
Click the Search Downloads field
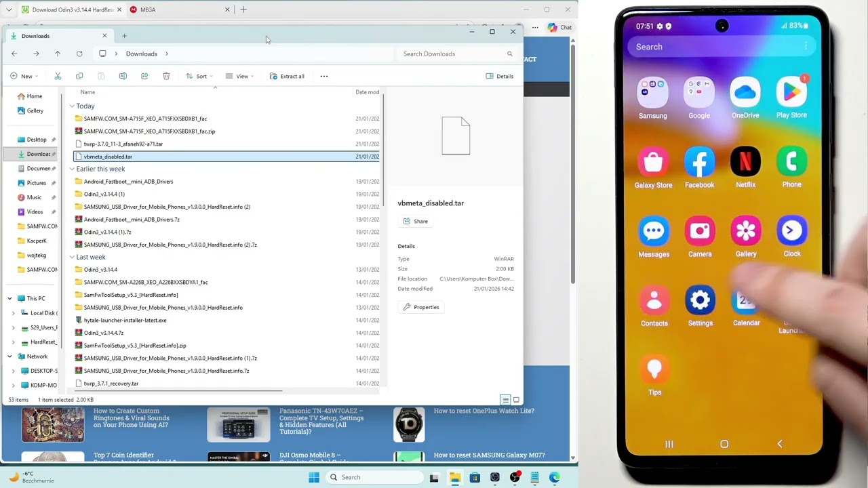coord(458,54)
